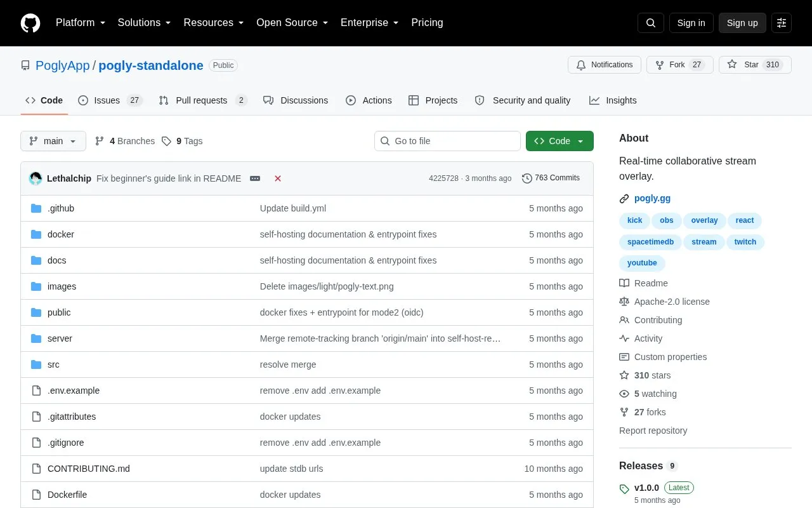Open the main branch dropdown
The image size is (812, 508).
pos(53,141)
